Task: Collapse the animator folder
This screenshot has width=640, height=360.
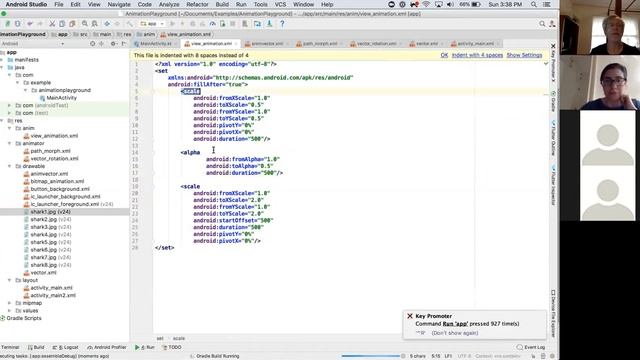Action: tap(10, 143)
